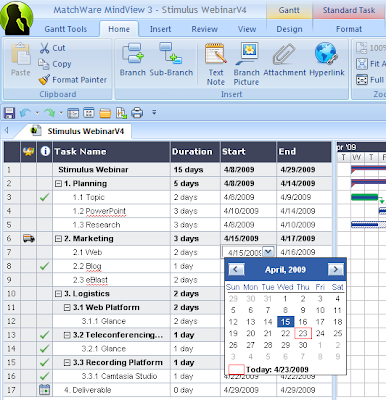386x400 pixels.
Task: Click the Copy icon
Action: point(44,63)
